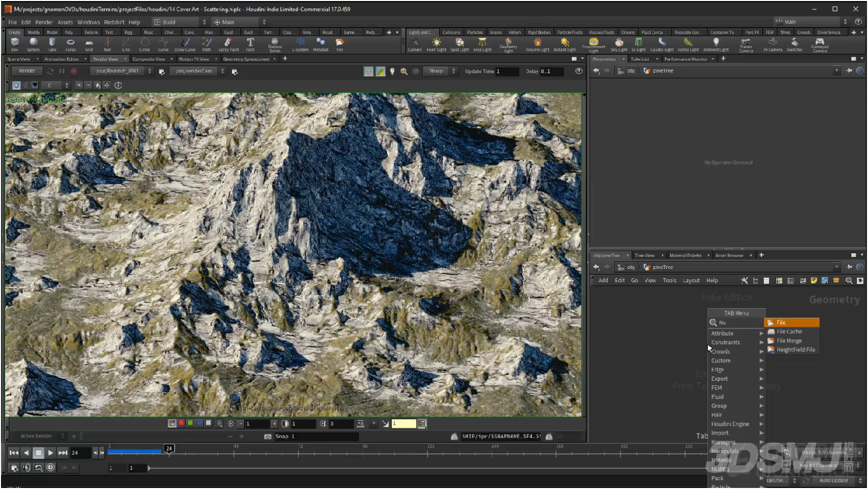Select the Metaball shelf tool
The width and height of the screenshot is (868, 489).
321,45
